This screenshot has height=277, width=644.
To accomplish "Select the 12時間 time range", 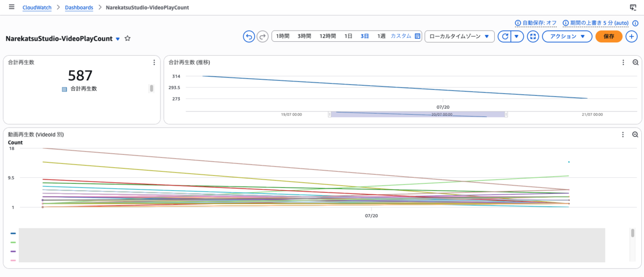I will click(x=327, y=36).
